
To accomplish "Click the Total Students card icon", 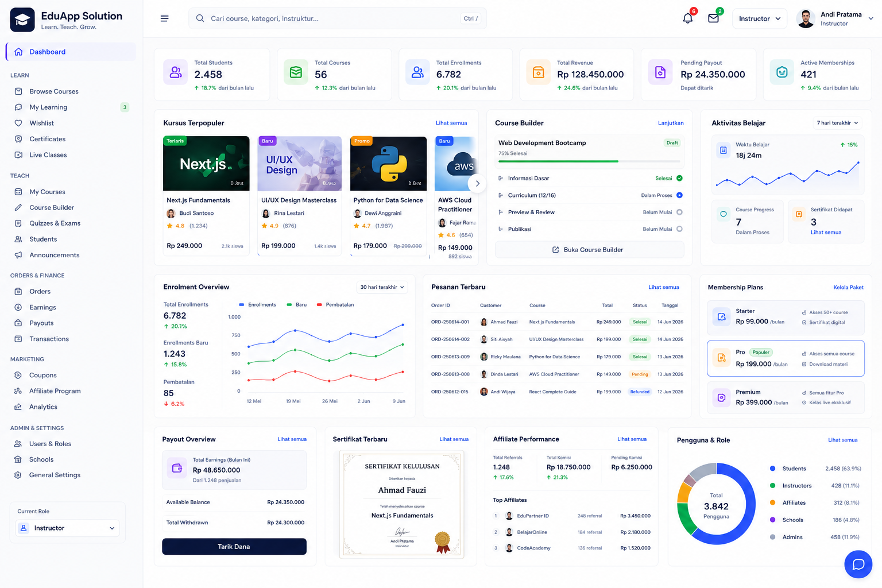I will tap(176, 72).
